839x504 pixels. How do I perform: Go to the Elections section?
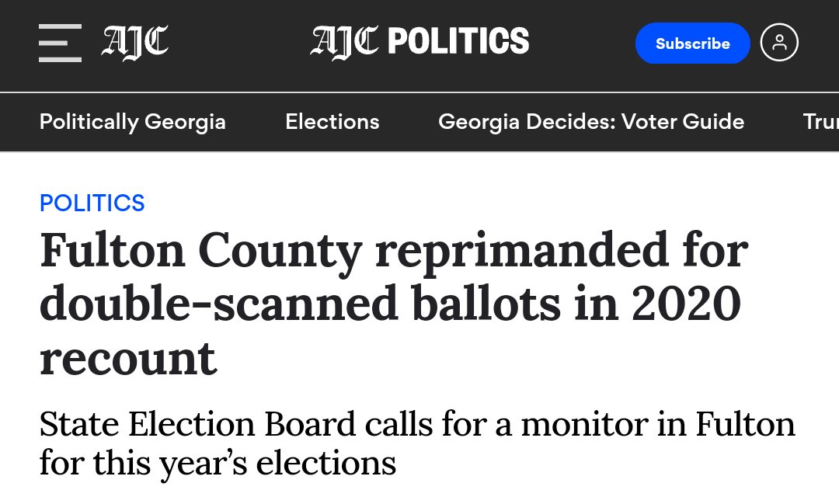[332, 122]
